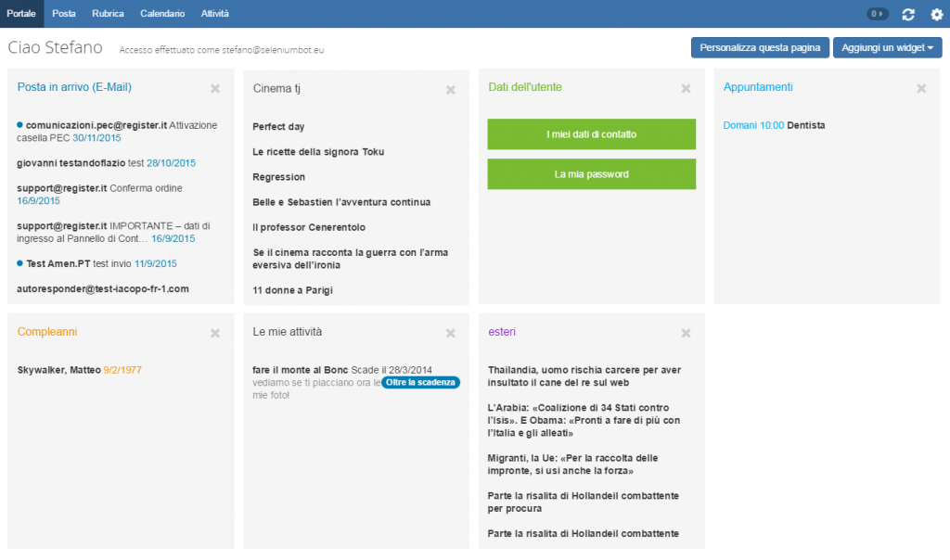Open the Aggiungi un widget dropdown
Screen dimensions: 950x560
tap(887, 46)
